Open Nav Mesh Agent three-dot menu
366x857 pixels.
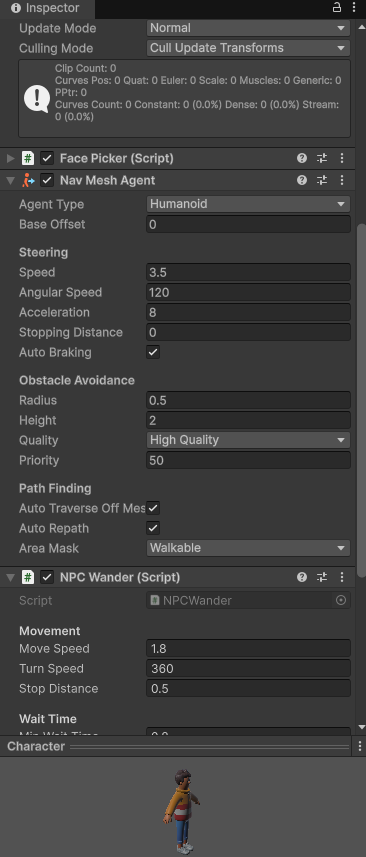coord(342,180)
